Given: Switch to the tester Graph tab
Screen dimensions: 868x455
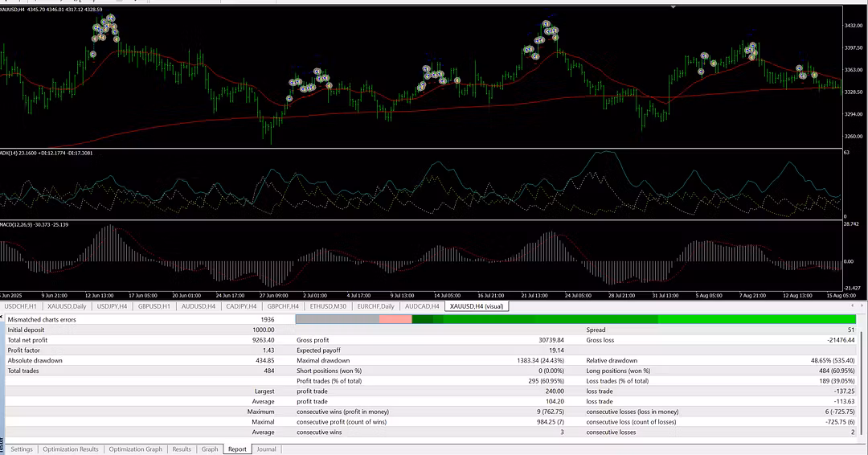Looking at the screenshot, I should click(210, 449).
